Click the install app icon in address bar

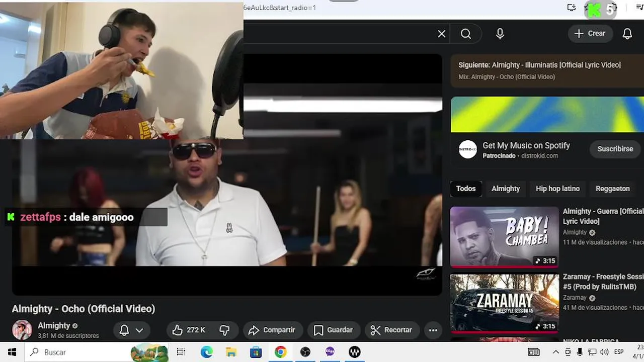[x=572, y=8]
